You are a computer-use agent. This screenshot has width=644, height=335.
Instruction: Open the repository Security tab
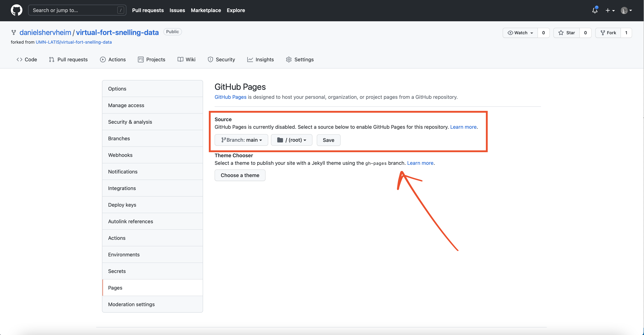pos(221,59)
